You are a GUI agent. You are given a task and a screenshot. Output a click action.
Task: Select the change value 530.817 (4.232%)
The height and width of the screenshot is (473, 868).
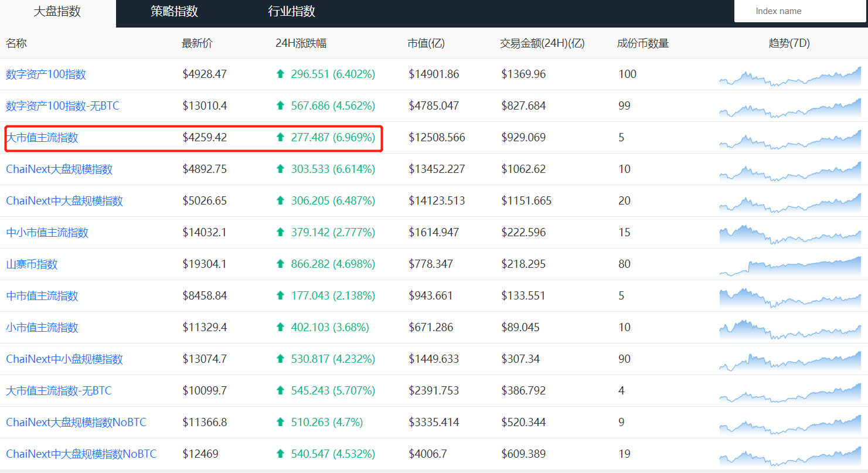point(333,359)
